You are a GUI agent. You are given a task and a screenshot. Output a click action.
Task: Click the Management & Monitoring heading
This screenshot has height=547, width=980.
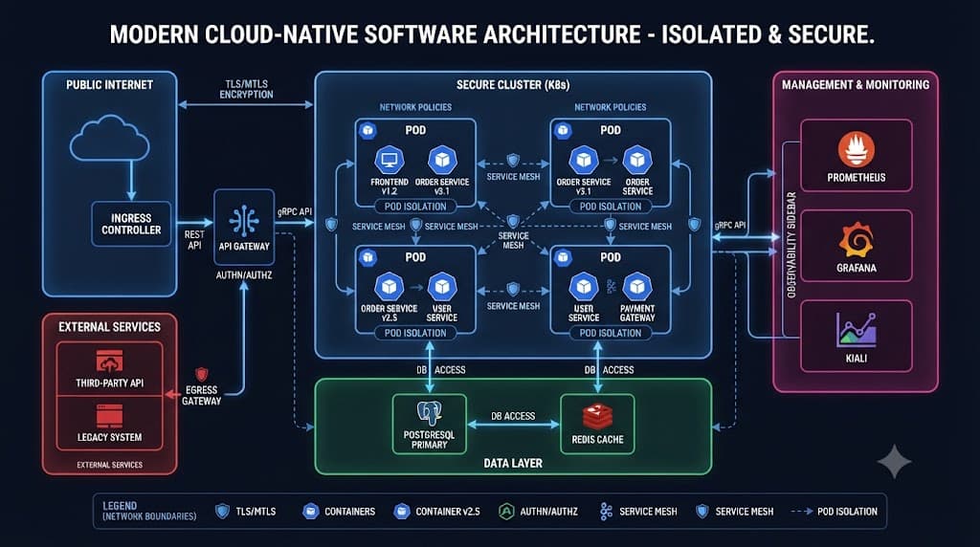tap(856, 85)
